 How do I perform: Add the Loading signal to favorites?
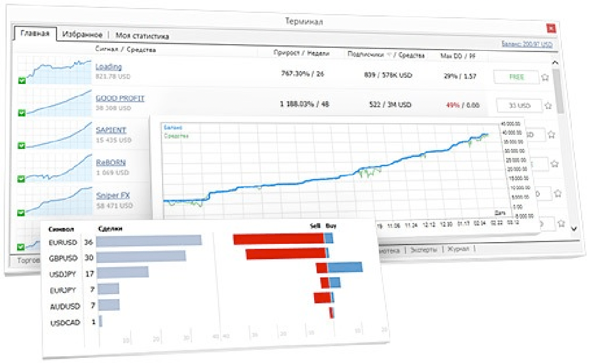click(x=545, y=77)
